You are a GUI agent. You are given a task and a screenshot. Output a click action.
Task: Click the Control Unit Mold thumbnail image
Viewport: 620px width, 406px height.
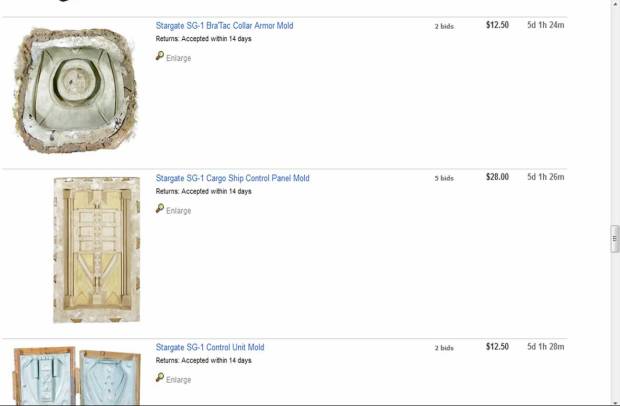(x=72, y=375)
